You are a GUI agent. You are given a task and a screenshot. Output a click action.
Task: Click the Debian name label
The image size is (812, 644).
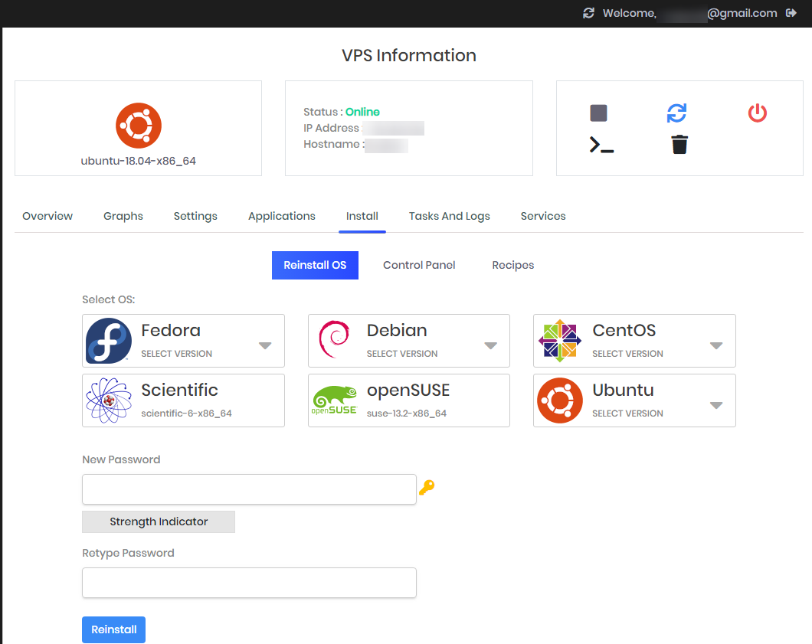click(x=397, y=330)
